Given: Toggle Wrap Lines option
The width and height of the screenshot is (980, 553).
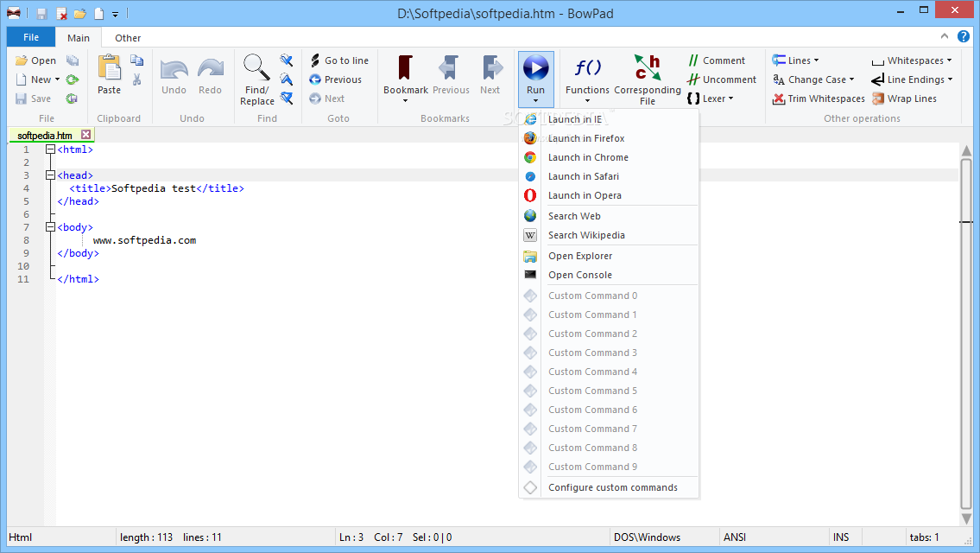Looking at the screenshot, I should pos(904,99).
